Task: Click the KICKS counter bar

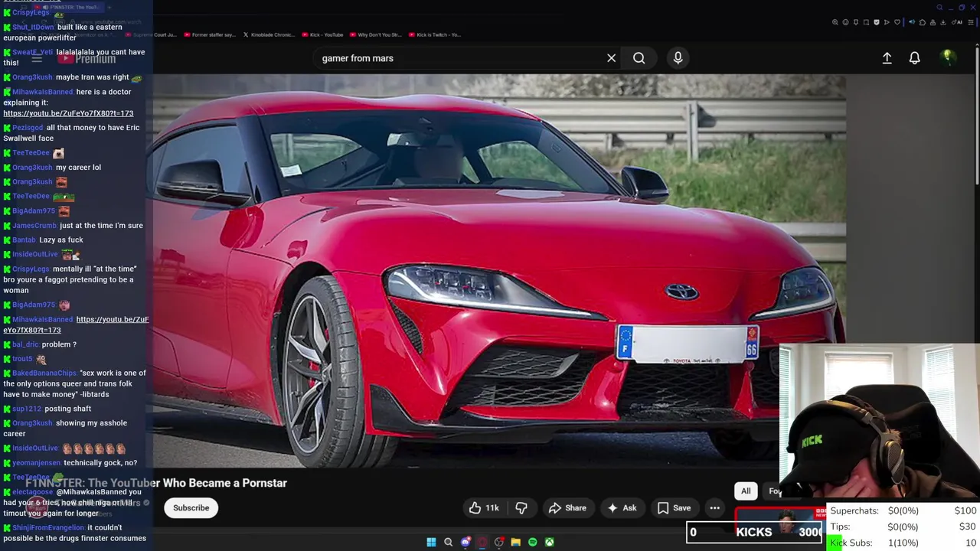Action: (755, 532)
